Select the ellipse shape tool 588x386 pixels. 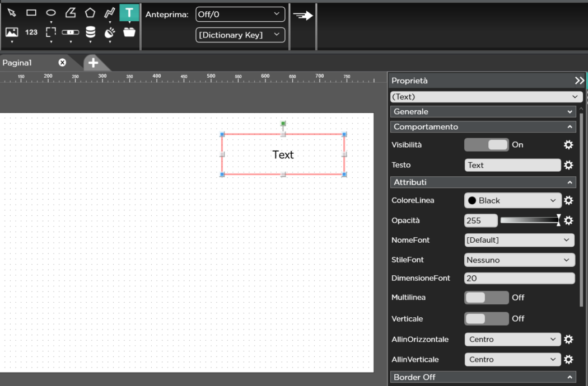click(51, 13)
